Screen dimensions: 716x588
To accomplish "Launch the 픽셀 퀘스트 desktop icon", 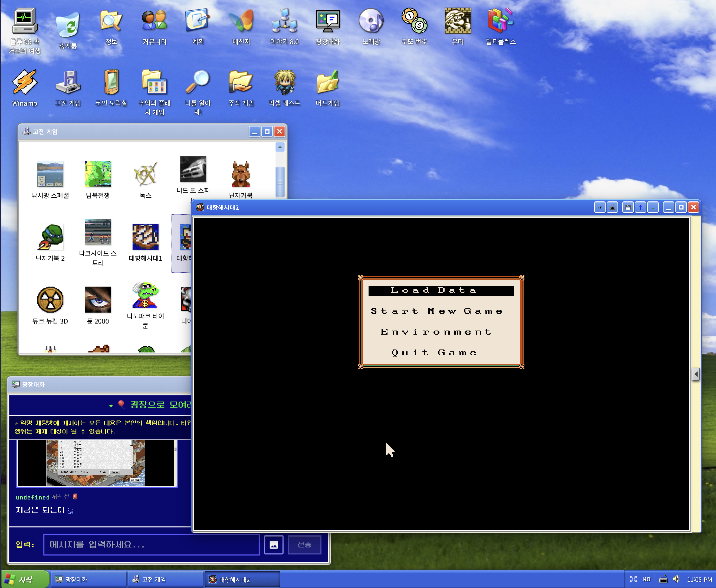I will click(x=284, y=88).
